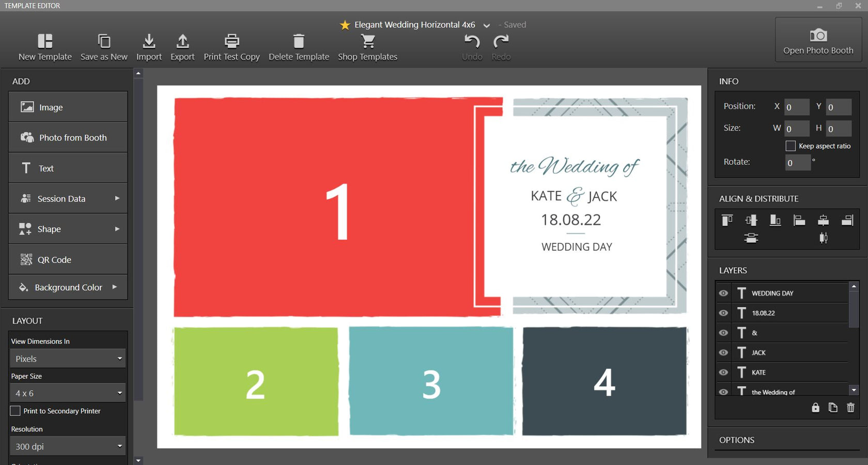The image size is (868, 465).
Task: Select the Align Left icon
Action: [799, 220]
